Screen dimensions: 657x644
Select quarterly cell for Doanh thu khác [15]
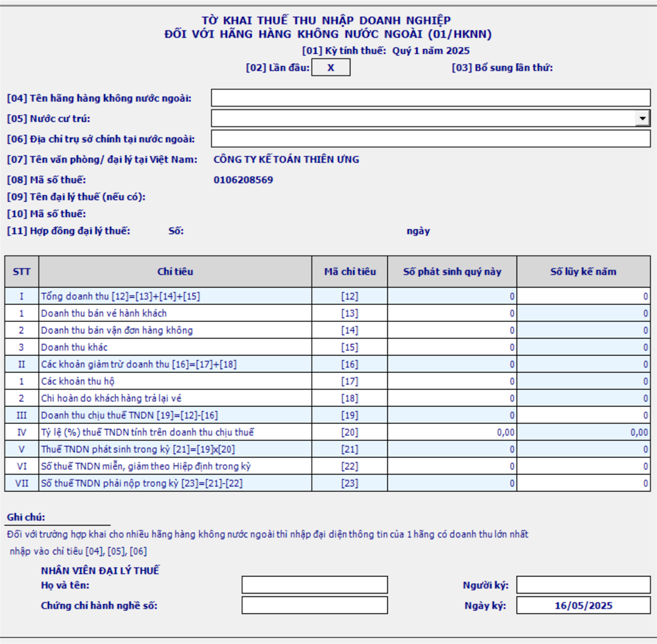coord(451,347)
